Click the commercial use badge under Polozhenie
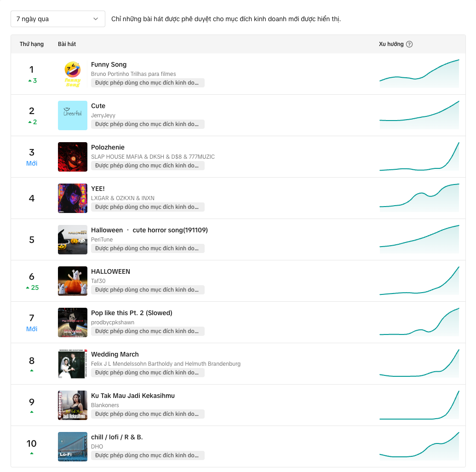Screen dimensions: 476x472 tap(148, 166)
